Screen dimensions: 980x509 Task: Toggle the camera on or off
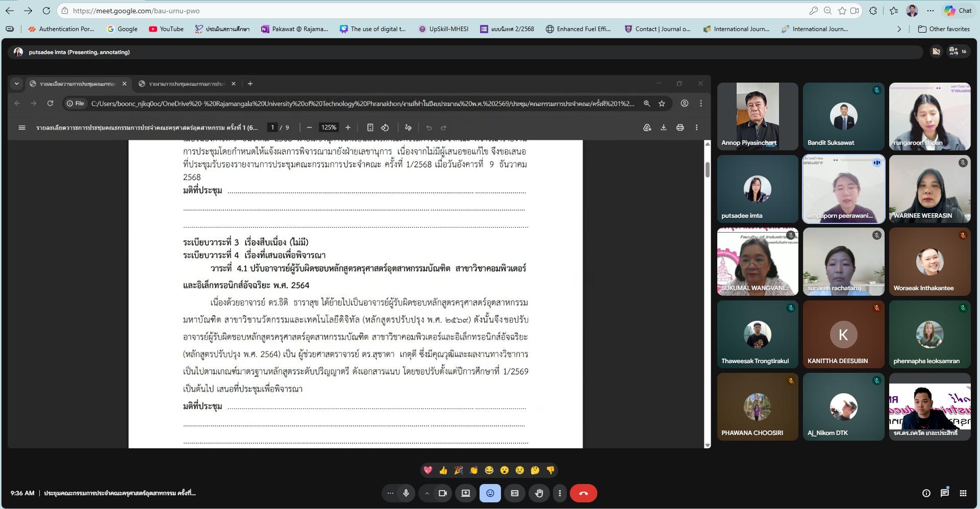(x=442, y=493)
